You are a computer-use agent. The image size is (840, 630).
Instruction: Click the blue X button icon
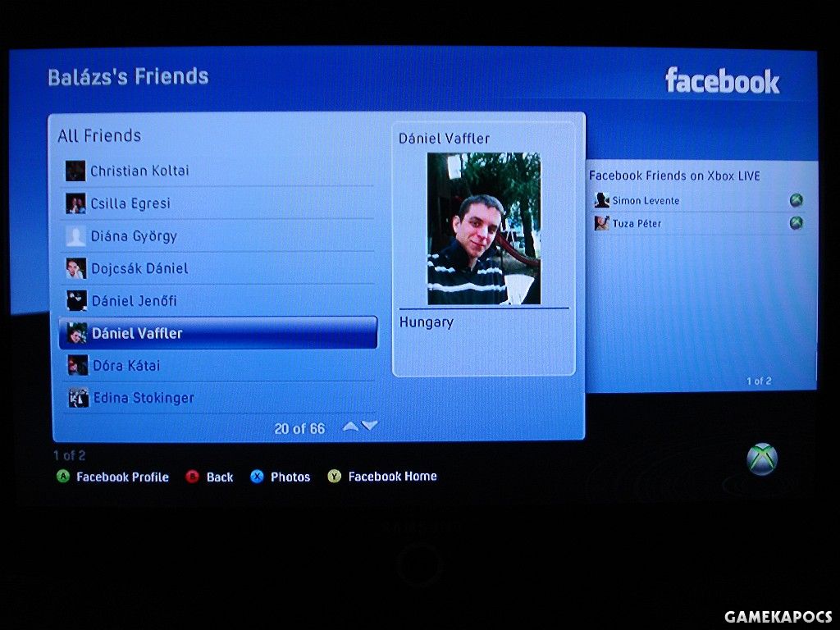257,477
